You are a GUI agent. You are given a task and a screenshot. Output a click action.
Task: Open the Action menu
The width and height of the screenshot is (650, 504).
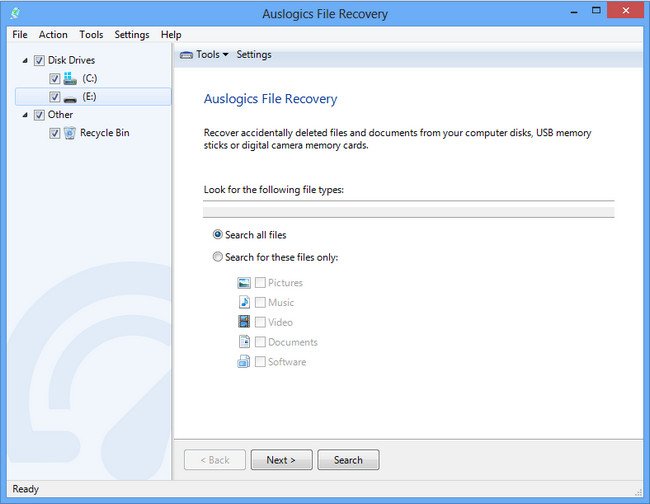pyautogui.click(x=53, y=34)
